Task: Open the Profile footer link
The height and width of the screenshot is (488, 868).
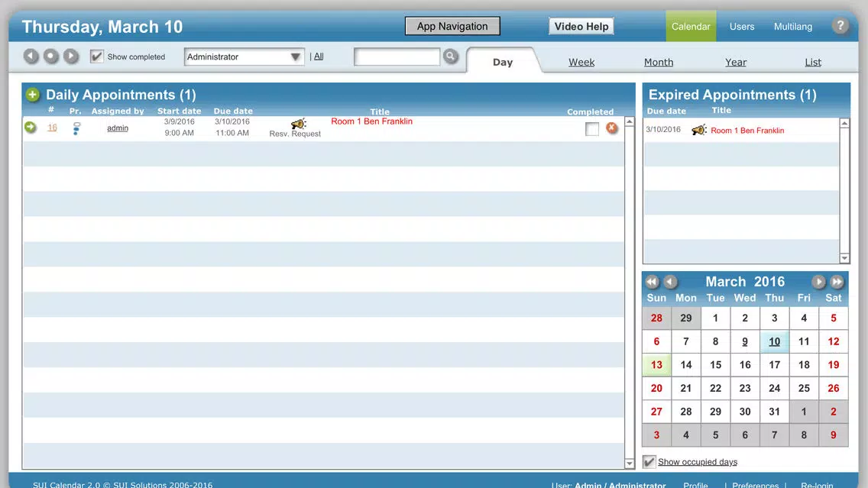Action: pos(695,485)
